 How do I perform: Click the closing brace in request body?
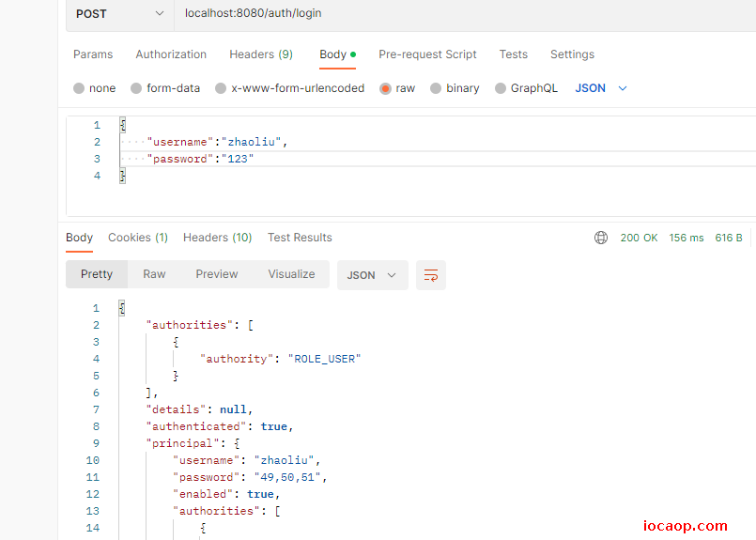point(122,176)
